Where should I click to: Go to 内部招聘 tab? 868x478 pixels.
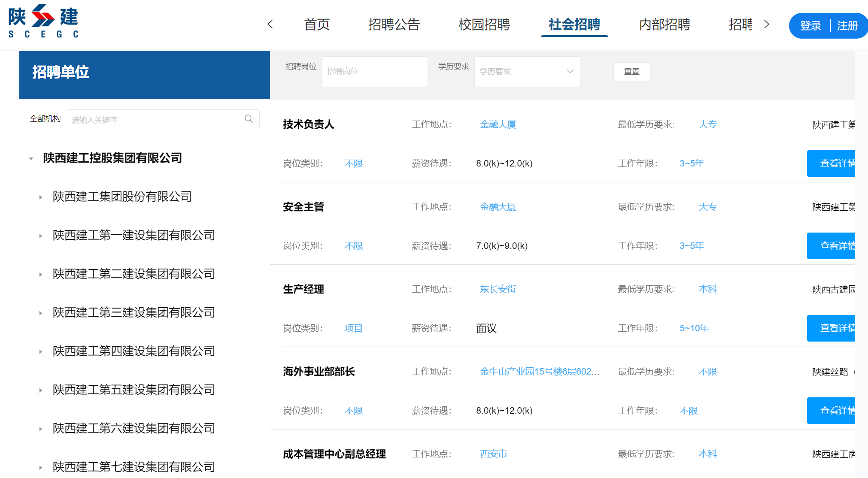(665, 24)
